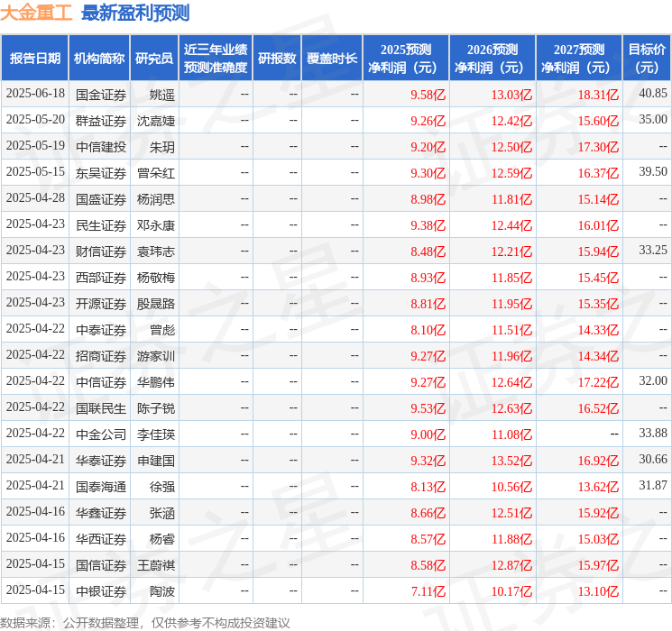Select the 东吴证券 institution cell
The image size is (672, 631).
(100, 172)
